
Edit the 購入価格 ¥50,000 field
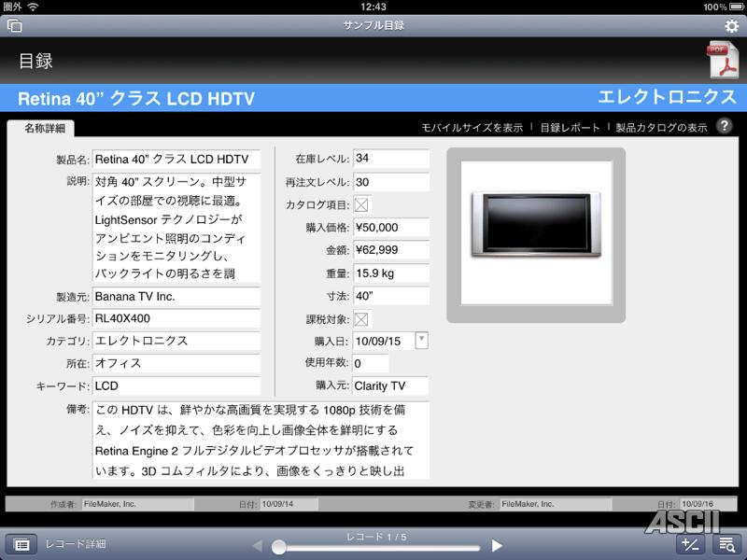pos(391,228)
